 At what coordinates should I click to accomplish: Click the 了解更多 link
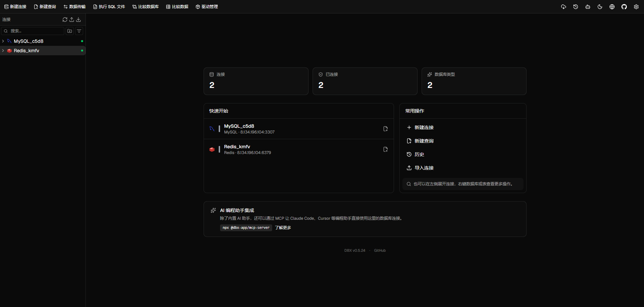click(283, 228)
